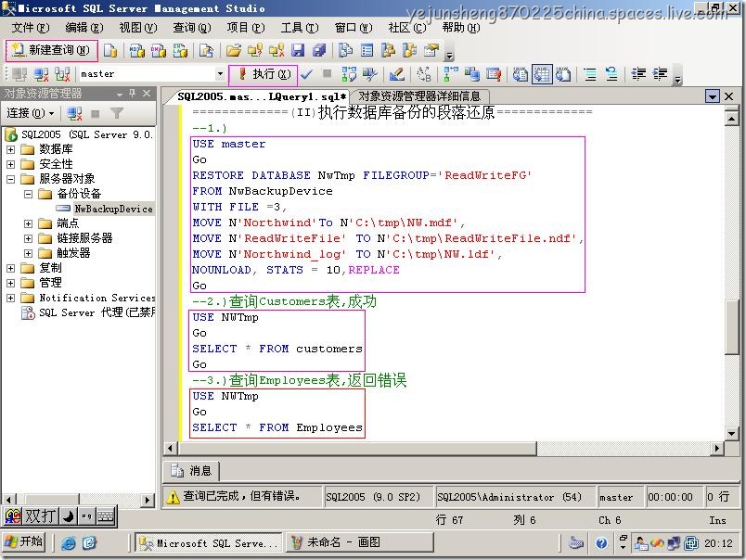Select Results to Text icon

point(520,74)
